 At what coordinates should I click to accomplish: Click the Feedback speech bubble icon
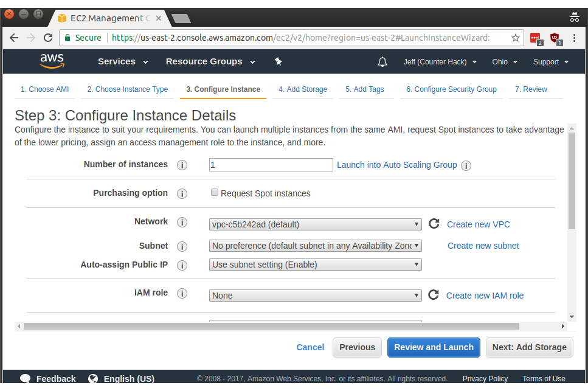pyautogui.click(x=26, y=378)
